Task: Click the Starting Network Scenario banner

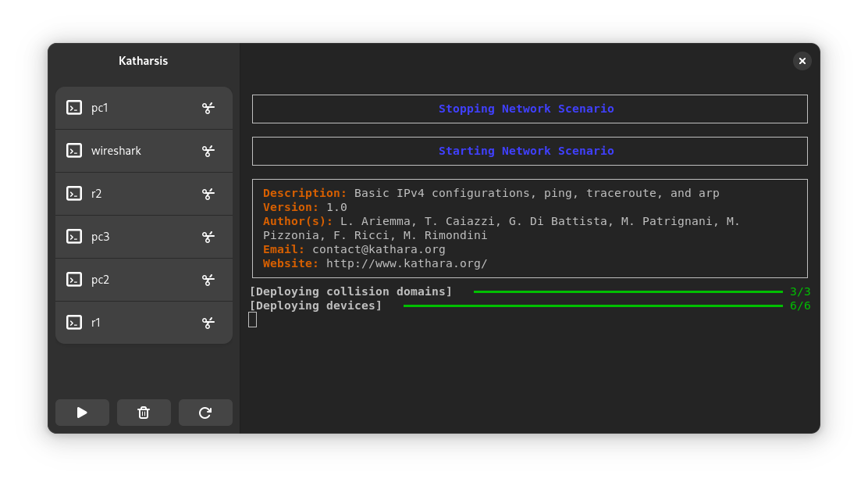Action: 530,152
